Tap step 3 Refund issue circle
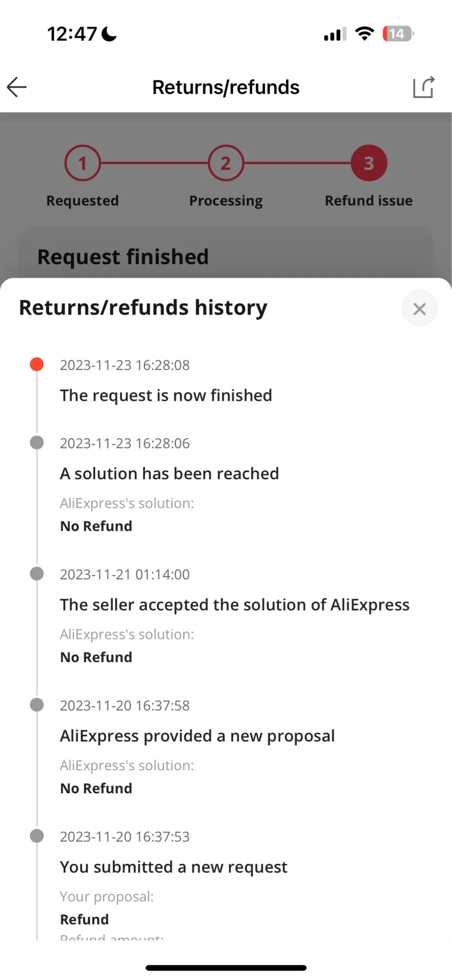Screen dimensions: 452x980 (369, 163)
